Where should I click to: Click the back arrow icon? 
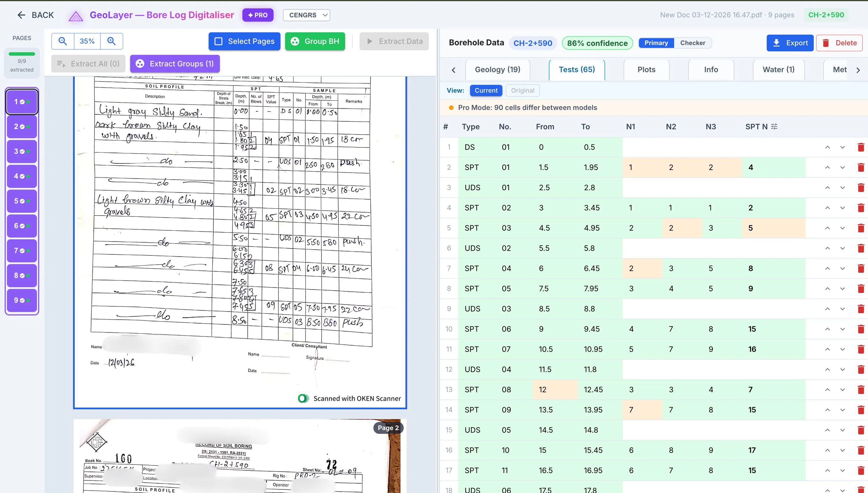(21, 15)
